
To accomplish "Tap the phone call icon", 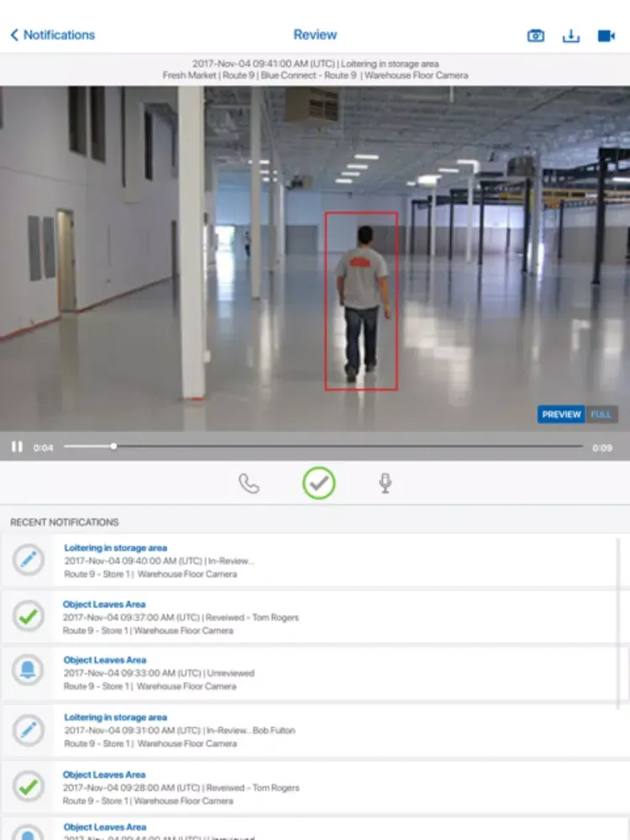I will pyautogui.click(x=249, y=483).
